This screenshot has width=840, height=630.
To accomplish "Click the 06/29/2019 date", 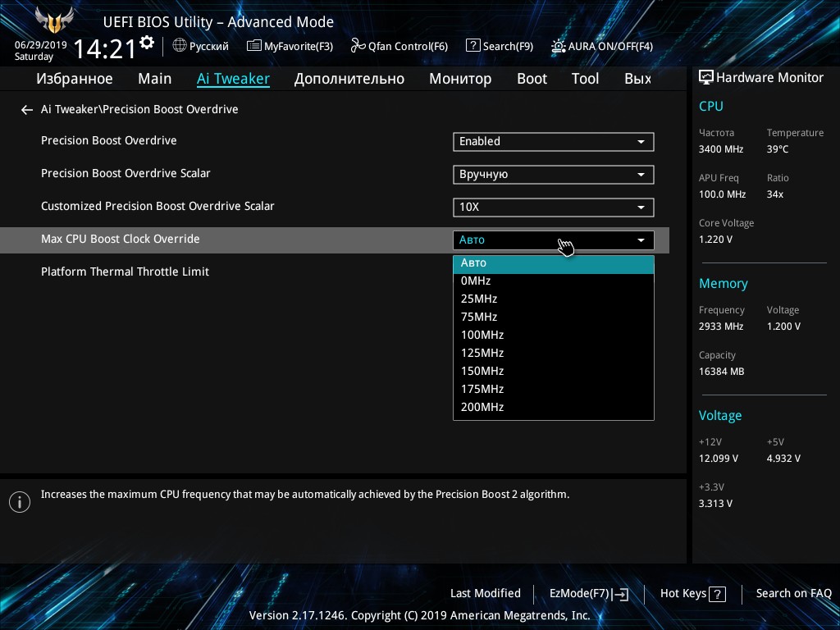I will point(41,45).
